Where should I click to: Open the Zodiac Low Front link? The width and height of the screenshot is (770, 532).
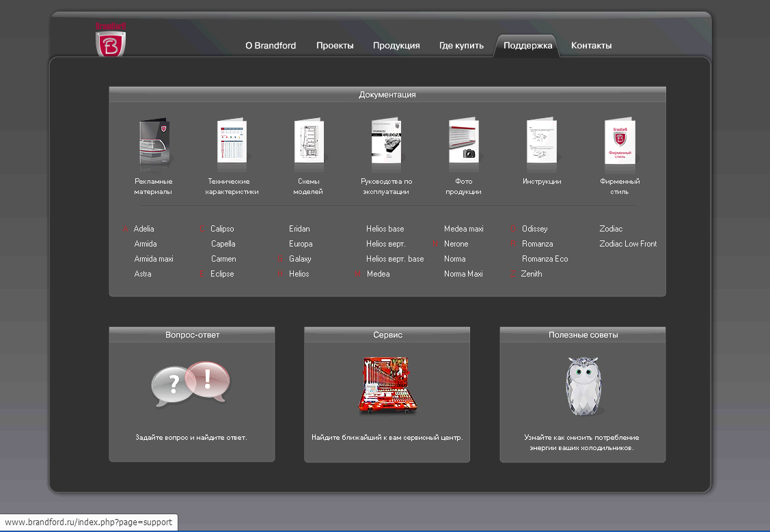(x=628, y=244)
